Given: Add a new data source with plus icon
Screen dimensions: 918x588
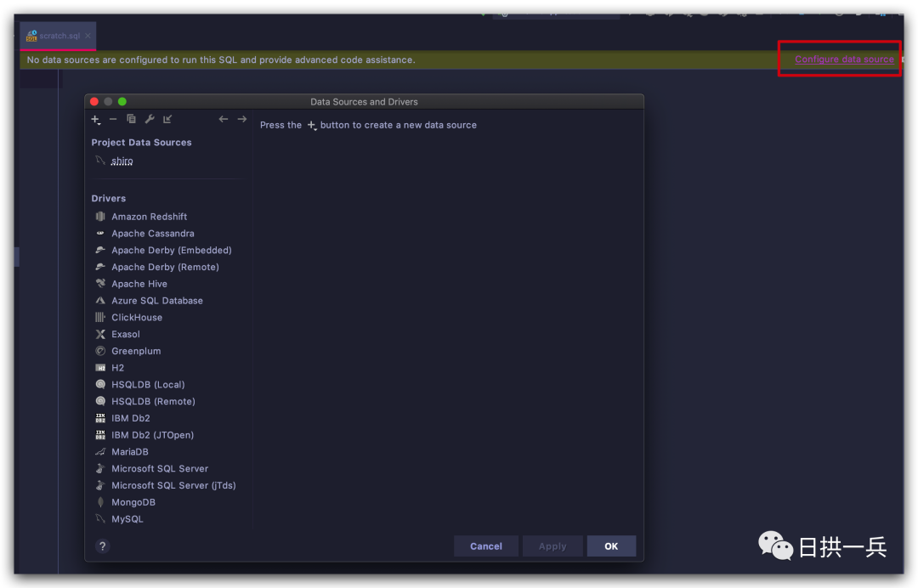Looking at the screenshot, I should (95, 119).
